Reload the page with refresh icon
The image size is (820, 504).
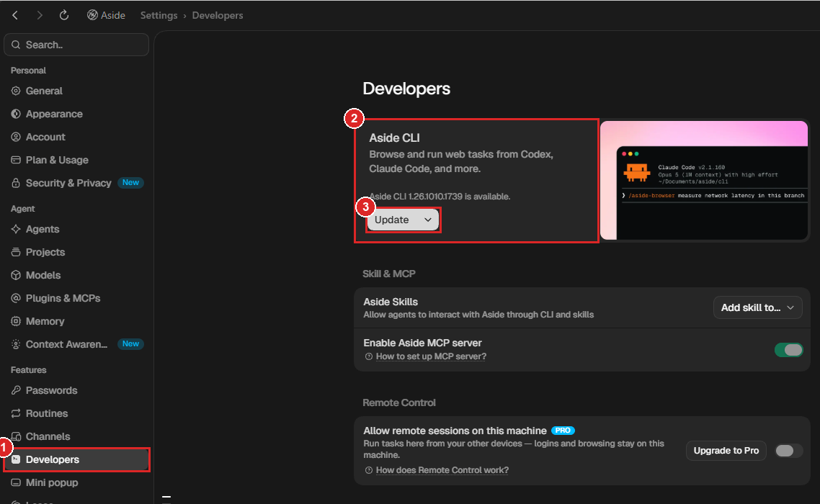(x=64, y=15)
